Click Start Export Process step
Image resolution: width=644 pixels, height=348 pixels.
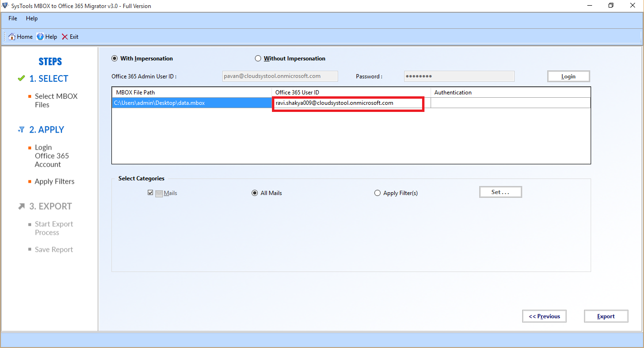(x=54, y=229)
